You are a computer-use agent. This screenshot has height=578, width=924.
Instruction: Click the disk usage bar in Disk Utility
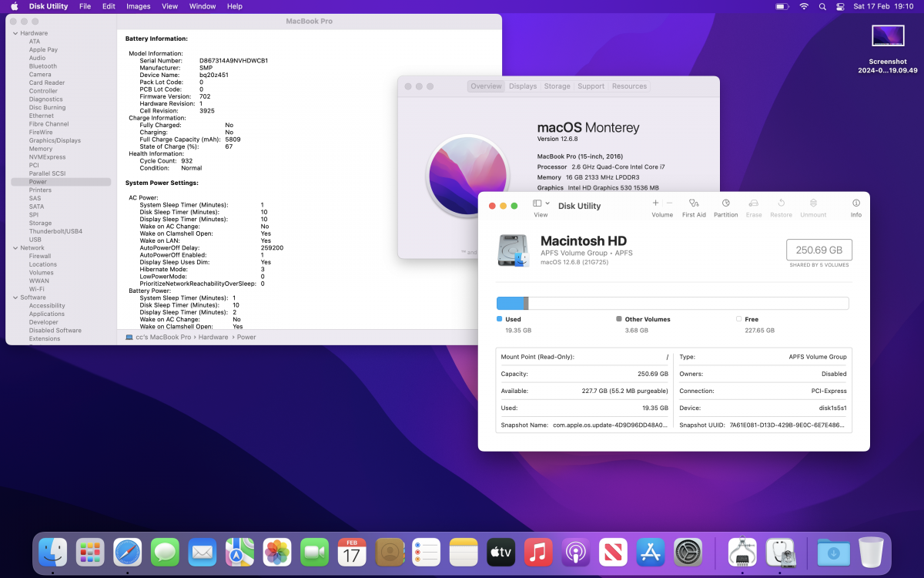(x=673, y=304)
